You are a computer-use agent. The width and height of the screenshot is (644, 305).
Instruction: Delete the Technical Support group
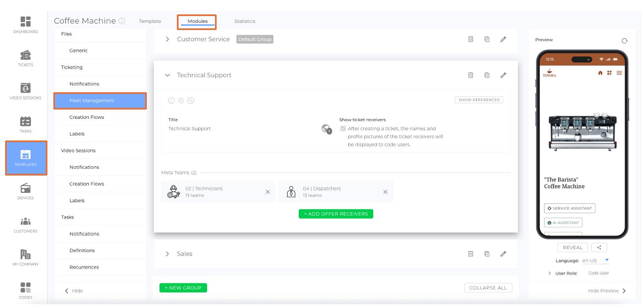(x=471, y=75)
